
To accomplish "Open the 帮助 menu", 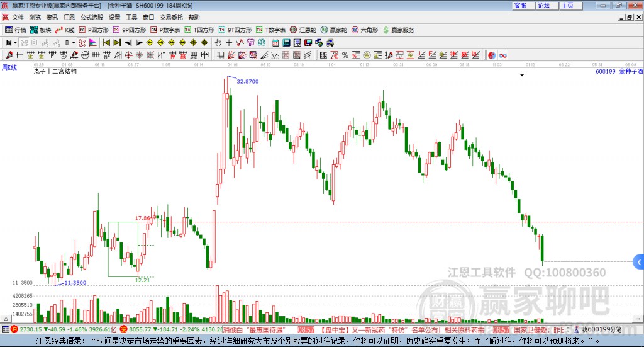I will (x=194, y=17).
